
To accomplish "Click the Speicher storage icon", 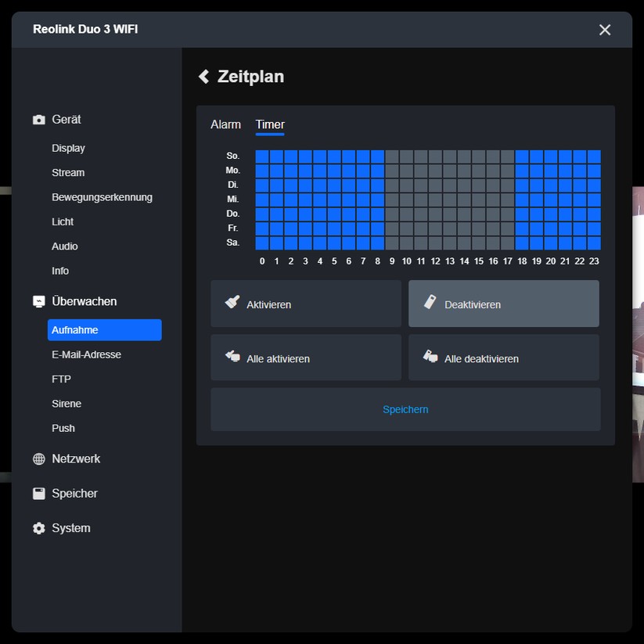I will [x=38, y=493].
